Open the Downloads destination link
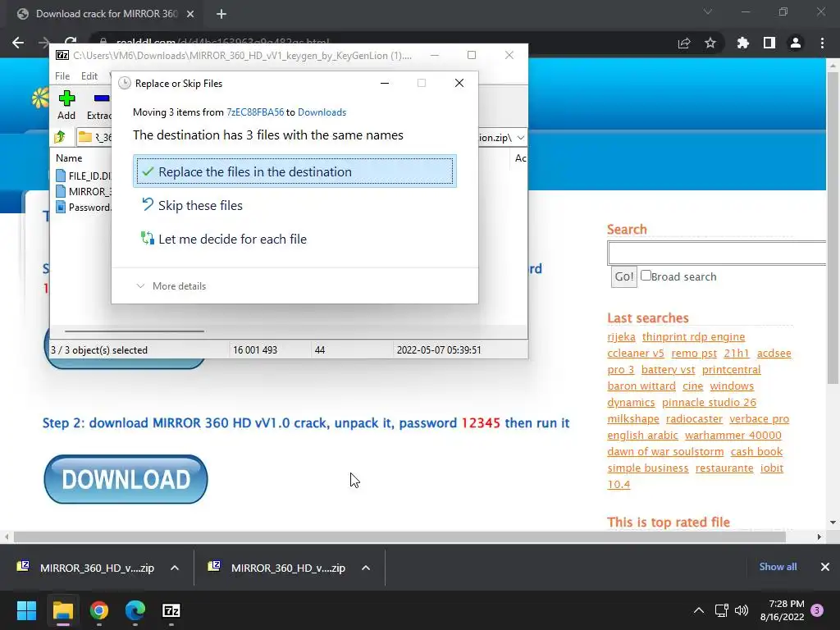Viewport: 840px width, 630px height. (x=322, y=112)
